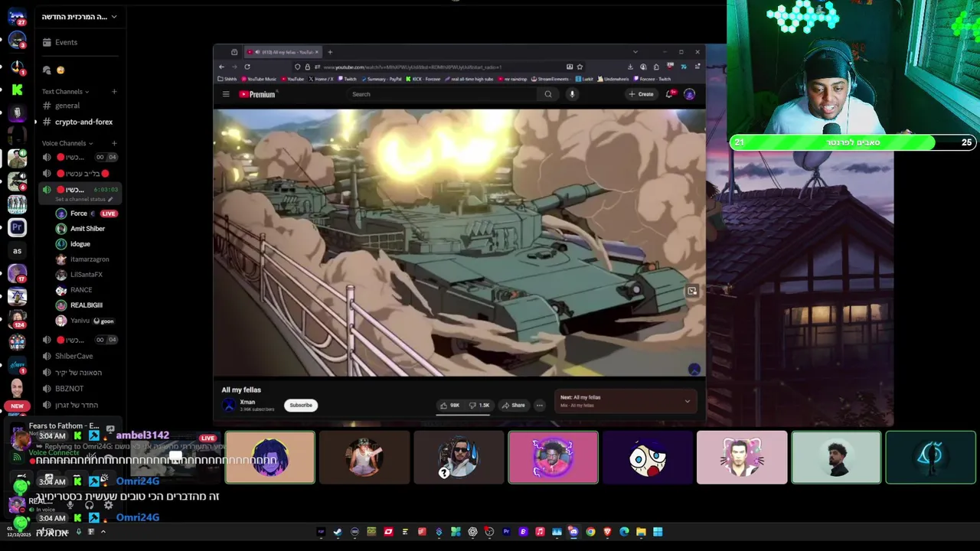Image resolution: width=980 pixels, height=551 pixels.
Task: Open the 'KICK - Forceee' bookmark
Action: [423, 79]
